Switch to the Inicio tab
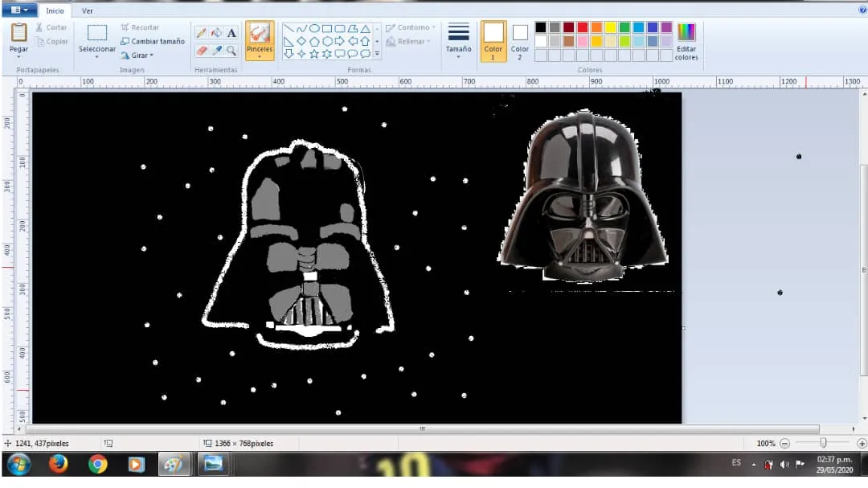The width and height of the screenshot is (868, 488). (55, 10)
